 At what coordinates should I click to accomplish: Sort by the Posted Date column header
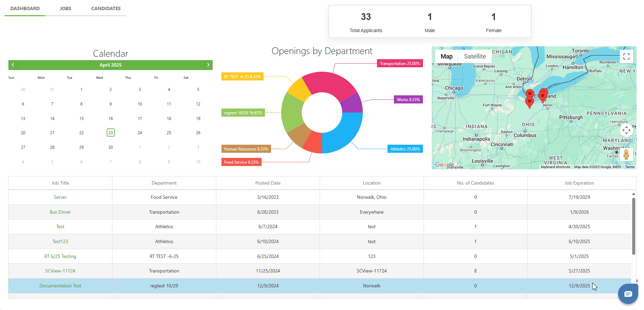268,183
